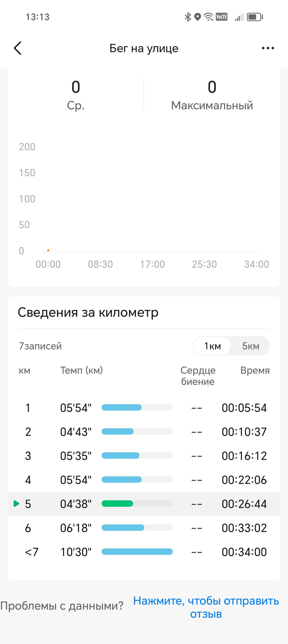
Task: Tap the location status icon
Action: point(197,17)
